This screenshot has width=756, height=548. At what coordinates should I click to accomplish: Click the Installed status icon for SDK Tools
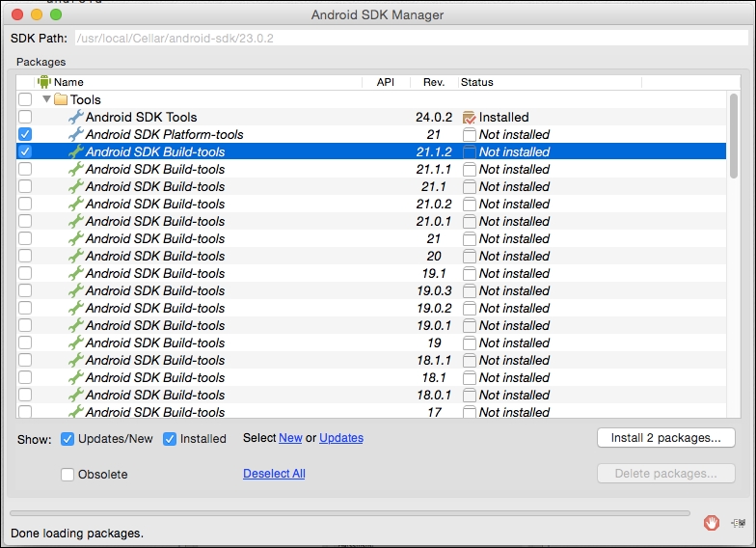pyautogui.click(x=469, y=118)
